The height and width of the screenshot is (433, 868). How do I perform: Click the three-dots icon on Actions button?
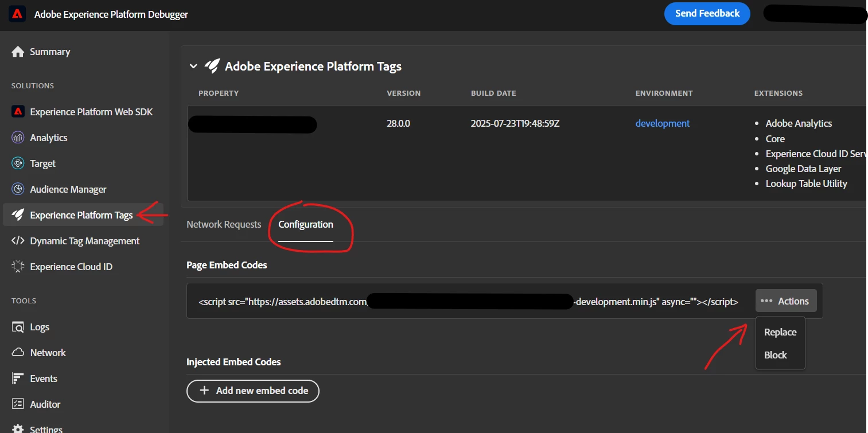click(x=766, y=301)
